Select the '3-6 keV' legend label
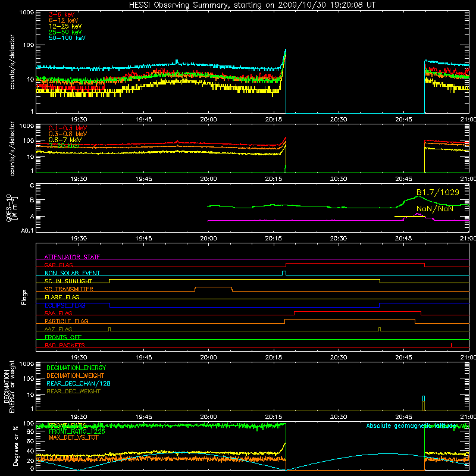Viewport: 476px width, 476px height. pos(61,14)
